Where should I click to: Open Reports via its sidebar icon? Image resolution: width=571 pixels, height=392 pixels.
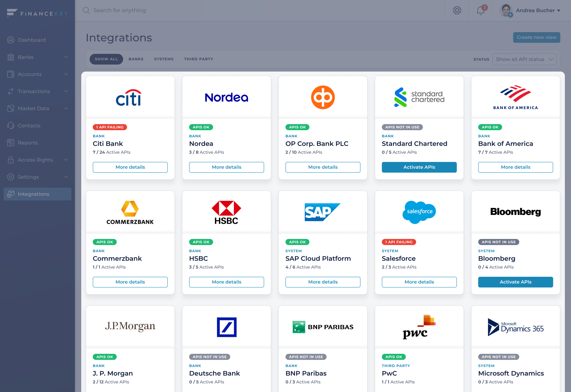click(x=11, y=143)
